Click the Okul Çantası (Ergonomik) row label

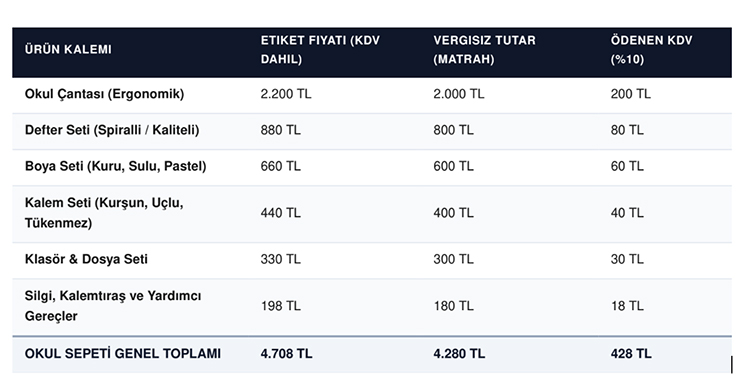(x=104, y=94)
